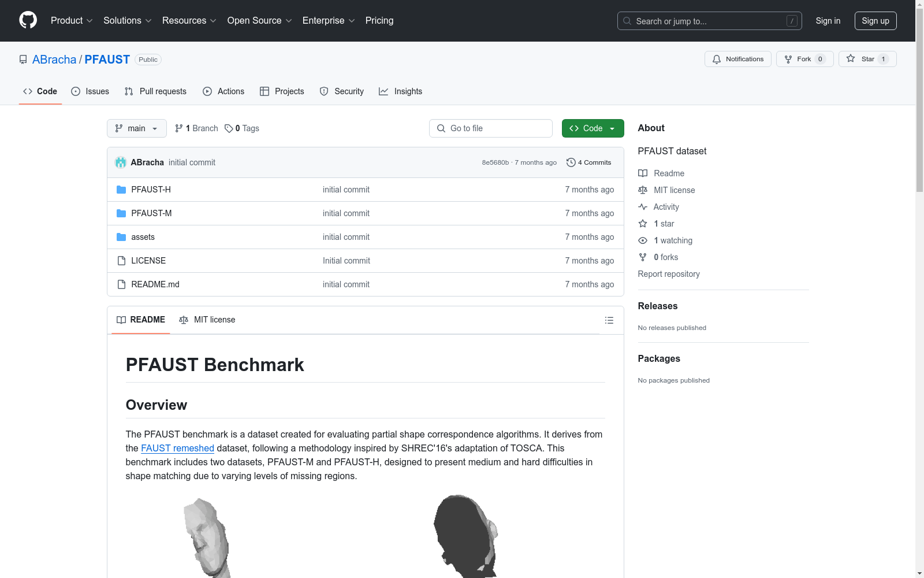Viewport: 924px width, 578px height.
Task: Select the README tab in file viewer
Action: (141, 320)
